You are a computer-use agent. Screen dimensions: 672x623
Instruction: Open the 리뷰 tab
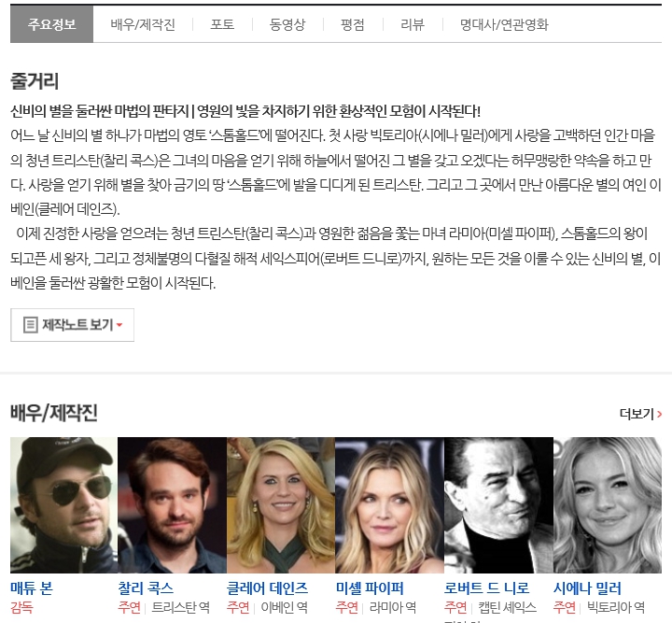[413, 24]
